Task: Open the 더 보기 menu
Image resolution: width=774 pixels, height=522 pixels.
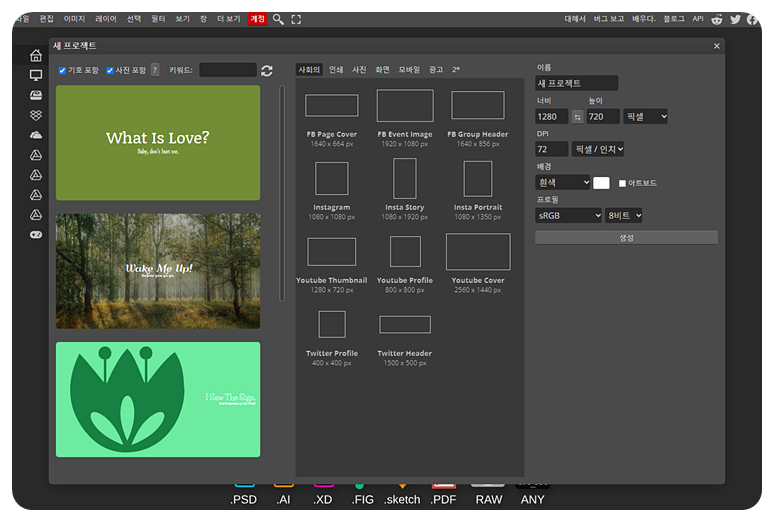Action: tap(229, 19)
